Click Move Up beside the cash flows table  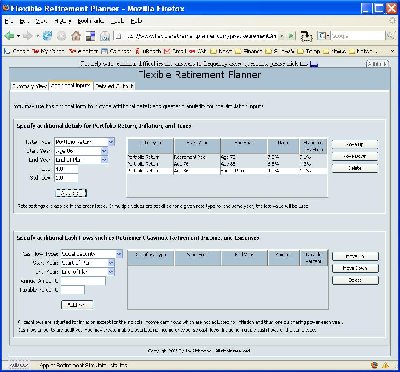coord(355,256)
